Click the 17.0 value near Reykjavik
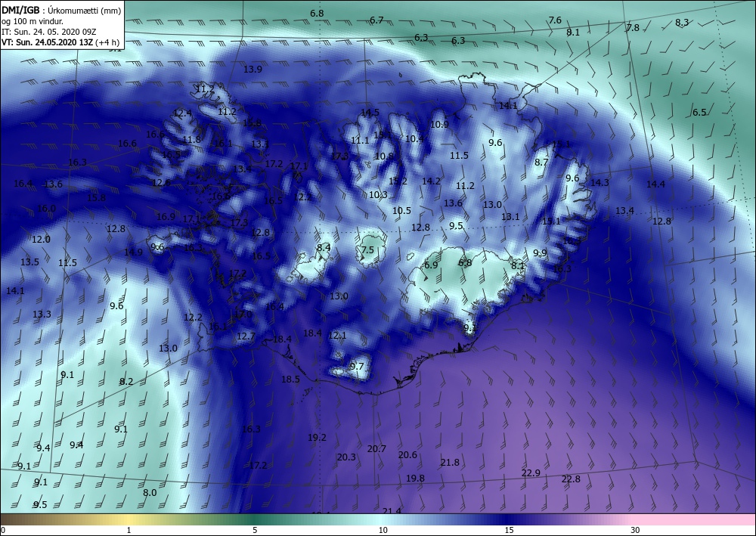 point(243,314)
